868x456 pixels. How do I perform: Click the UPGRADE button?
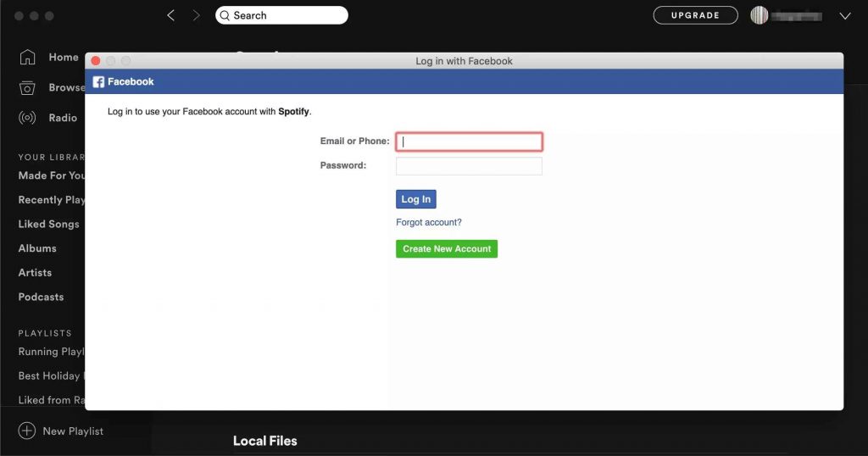point(695,15)
